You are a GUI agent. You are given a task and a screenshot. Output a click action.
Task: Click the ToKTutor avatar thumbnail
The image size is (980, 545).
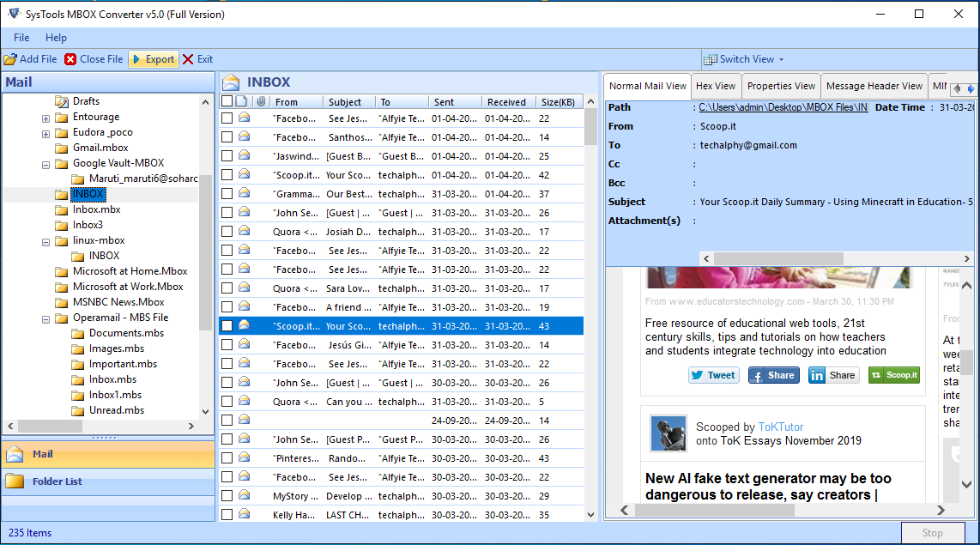point(668,433)
